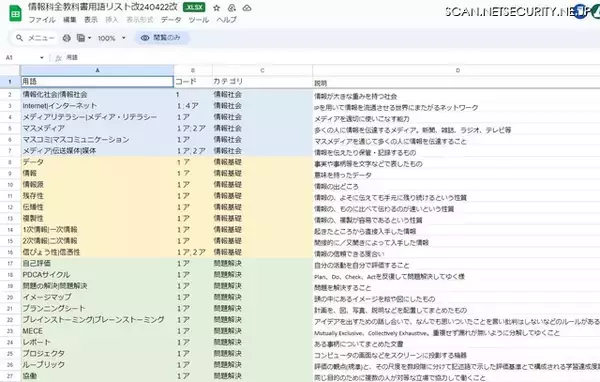Star this spreadsheet document
Viewport: 600px width, 382px height.
[217, 8]
